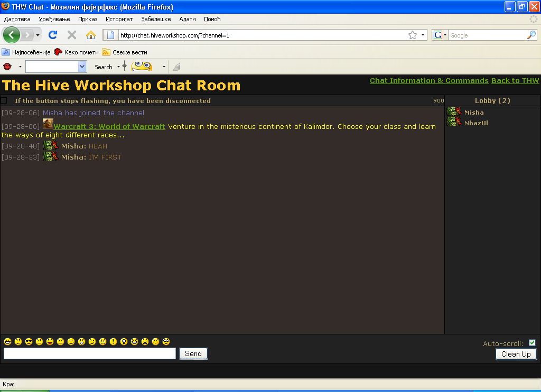Click the red monkey toolbar icon
This screenshot has height=392, width=541.
tap(7, 67)
